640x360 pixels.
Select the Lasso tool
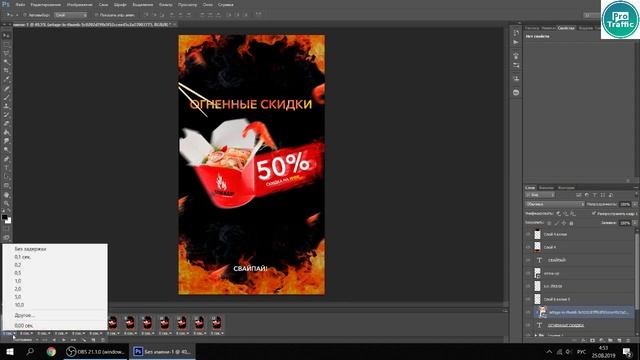point(6,53)
